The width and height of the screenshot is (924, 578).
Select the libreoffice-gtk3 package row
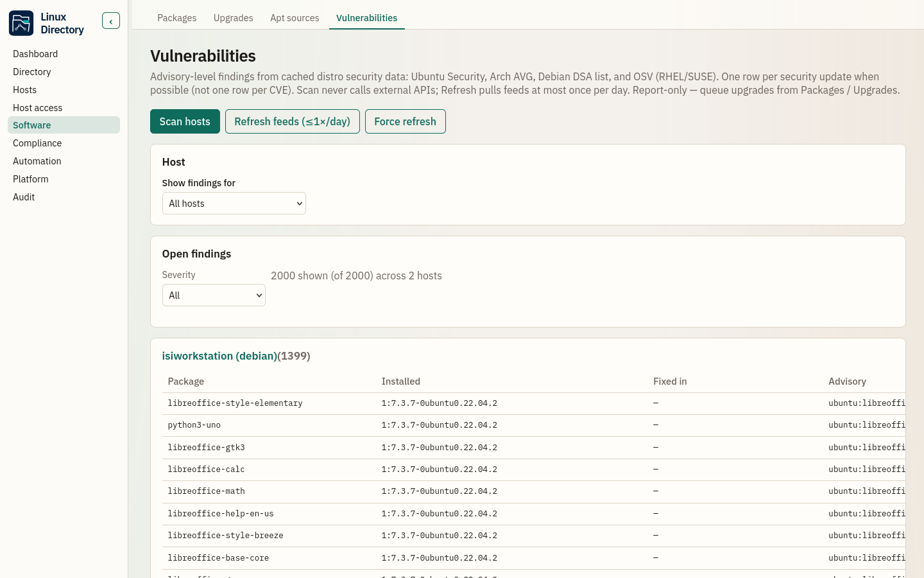tap(534, 448)
